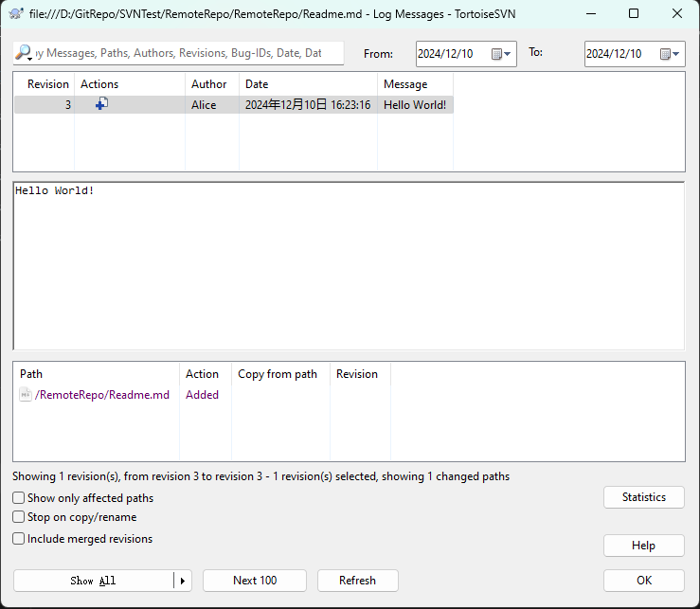
Task: Open the Statistics dialog
Action: click(x=644, y=497)
